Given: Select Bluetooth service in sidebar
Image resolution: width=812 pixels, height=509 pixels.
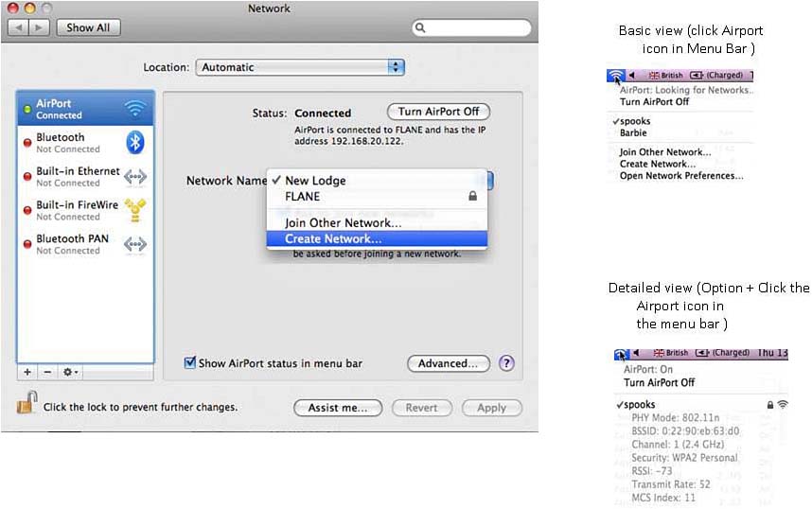Looking at the screenshot, I should pos(86,143).
